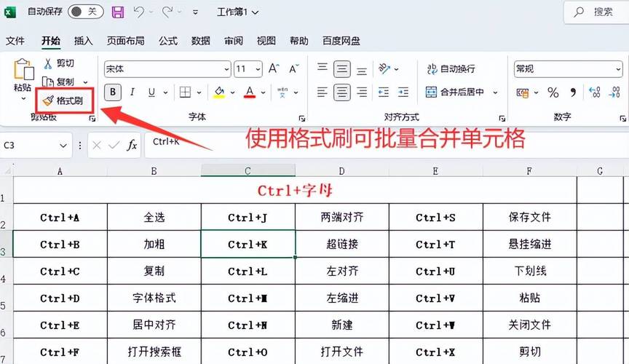Open the borders dropdown arrow
Viewport: 629px width, 364px height.
point(199,92)
